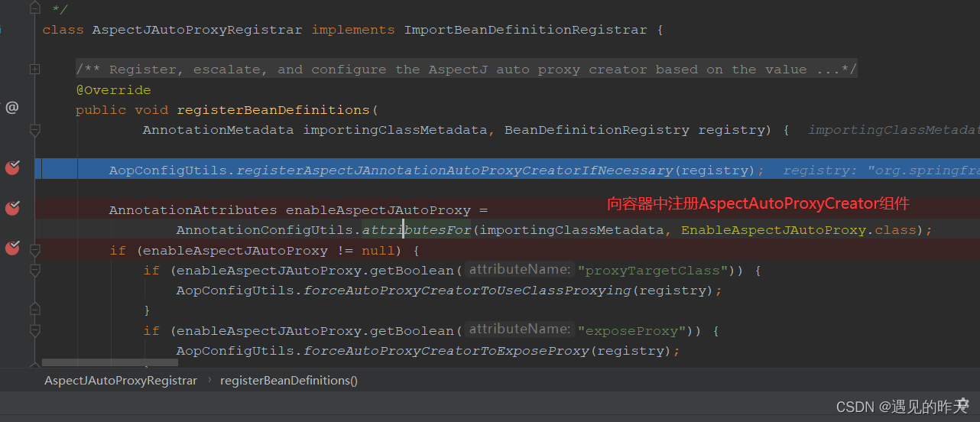Click the AnnotationMetadata parameter type
The width and height of the screenshot is (980, 422).
(x=218, y=130)
